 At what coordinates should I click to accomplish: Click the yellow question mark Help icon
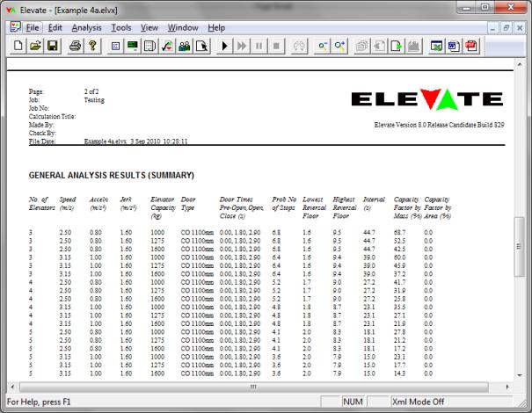coord(92,45)
